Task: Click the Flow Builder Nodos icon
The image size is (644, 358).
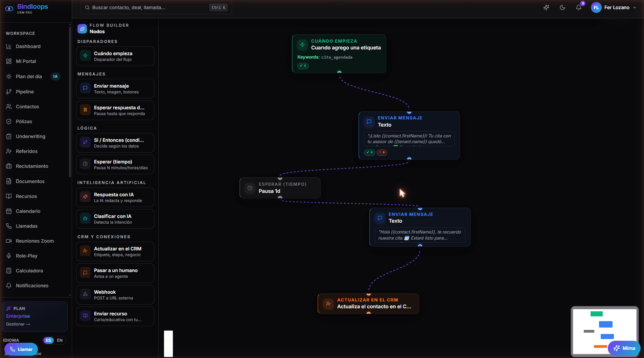Action: [x=82, y=29]
